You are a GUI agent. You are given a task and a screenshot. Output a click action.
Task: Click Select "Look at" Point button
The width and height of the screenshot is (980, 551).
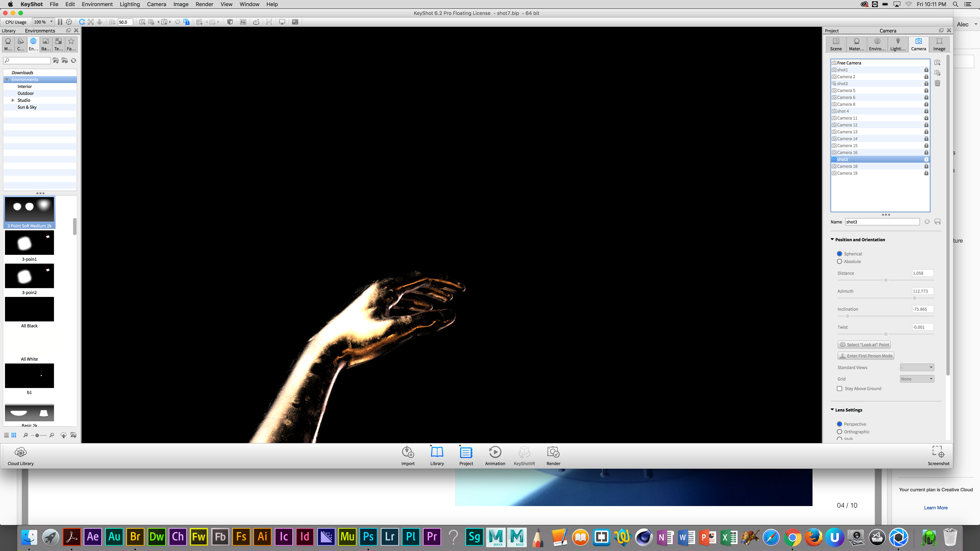[864, 345]
